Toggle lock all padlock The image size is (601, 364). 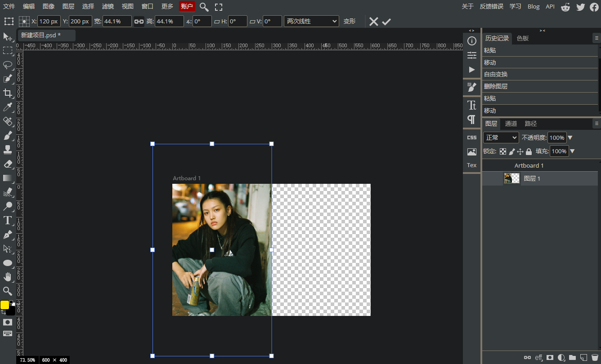click(x=529, y=151)
